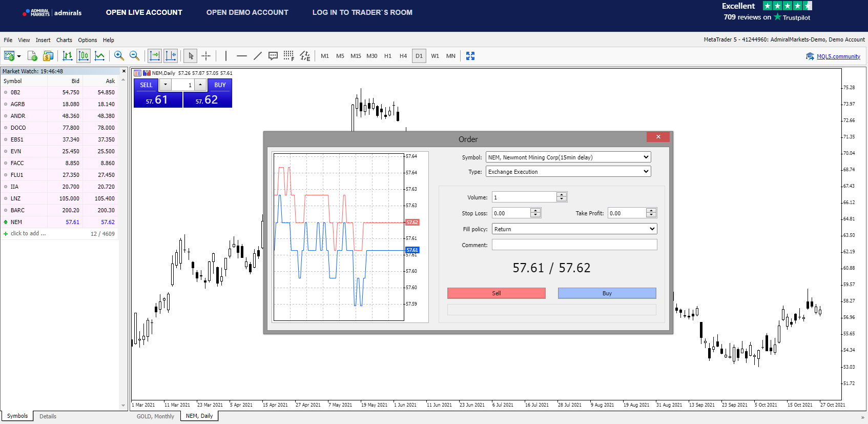
Task: Expand the new chart dropdown arrow
Action: 19,56
